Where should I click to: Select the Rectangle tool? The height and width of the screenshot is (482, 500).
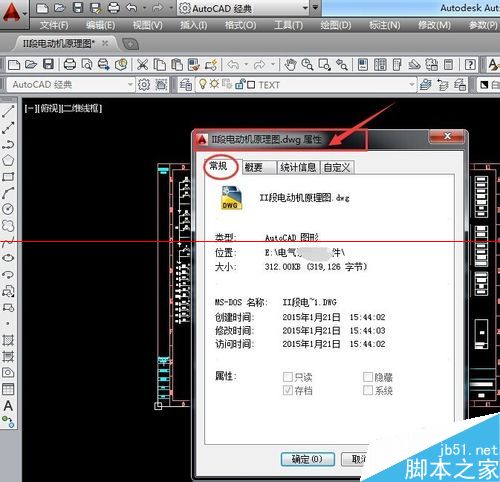(x=8, y=177)
